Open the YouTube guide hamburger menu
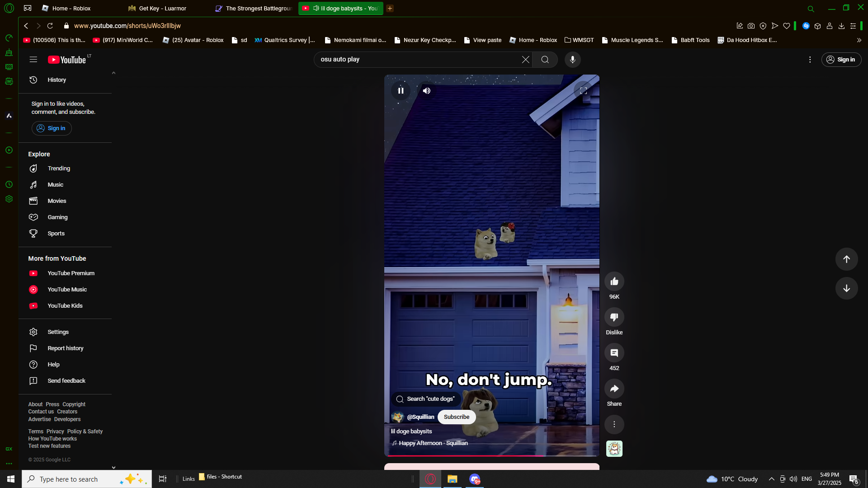Screen dimensions: 868x488 [33, 60]
